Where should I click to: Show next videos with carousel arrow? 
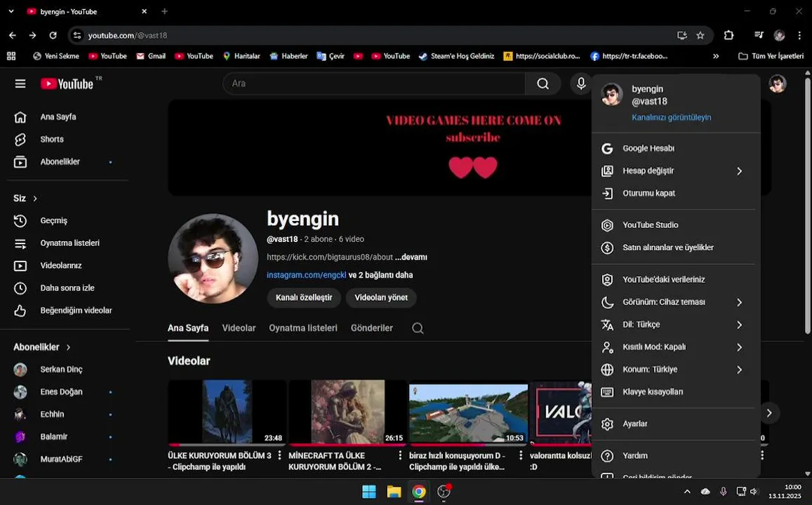[x=769, y=413]
